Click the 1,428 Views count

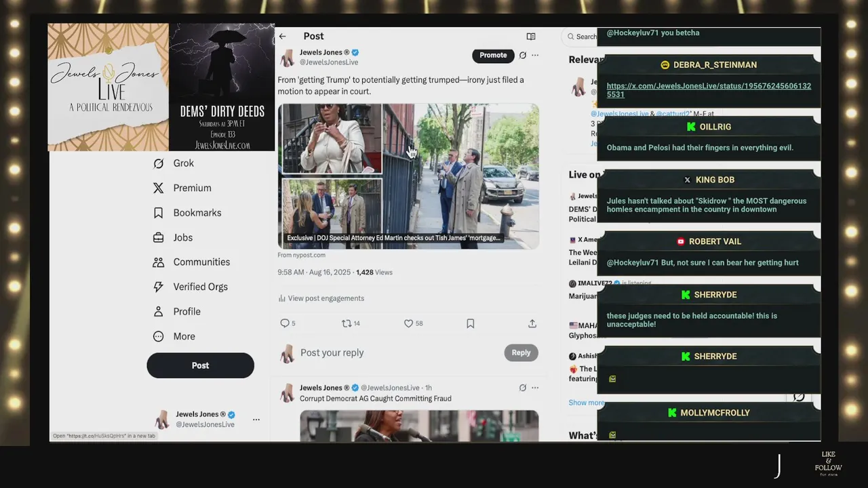click(x=374, y=272)
